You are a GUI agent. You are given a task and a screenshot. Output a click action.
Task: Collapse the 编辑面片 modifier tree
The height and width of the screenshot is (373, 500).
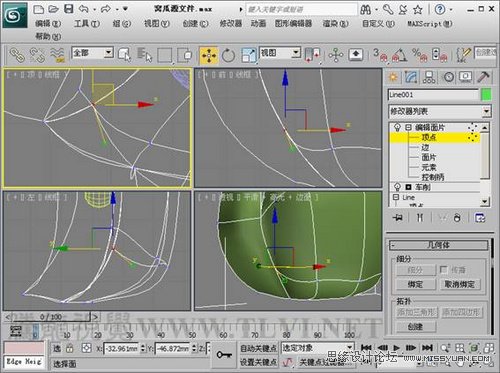pyautogui.click(x=408, y=127)
